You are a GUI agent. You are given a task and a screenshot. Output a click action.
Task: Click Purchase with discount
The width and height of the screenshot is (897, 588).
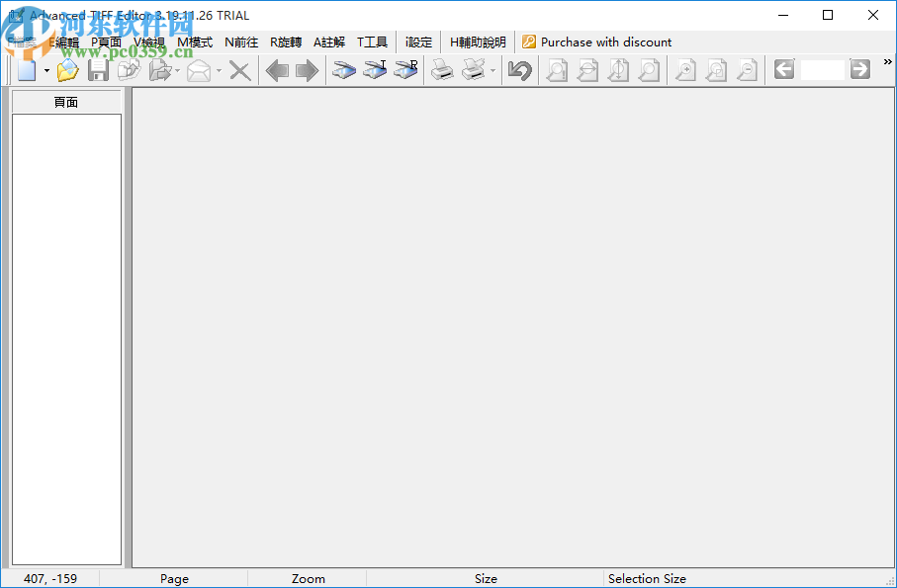pyautogui.click(x=596, y=42)
